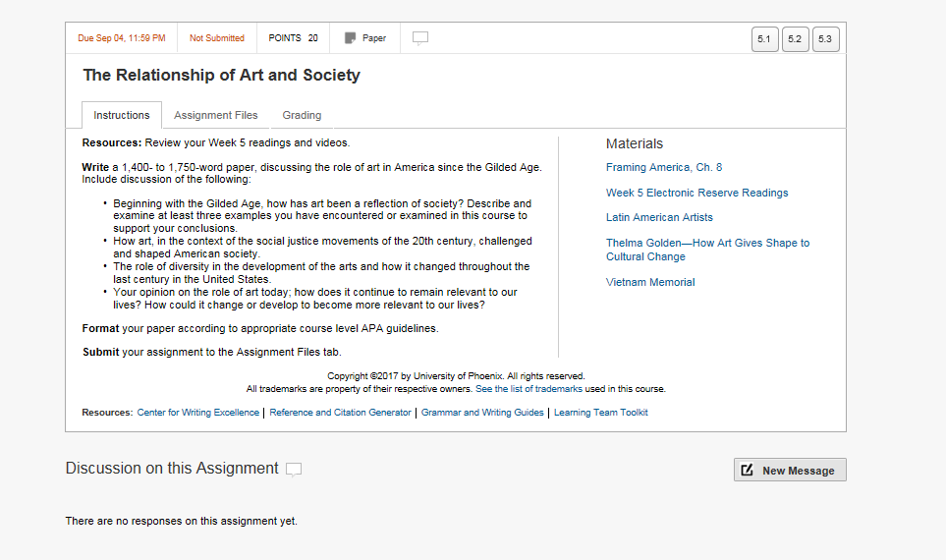The width and height of the screenshot is (946, 560).
Task: Open Week 5 Electronic Reserve Readings
Action: 696,193
